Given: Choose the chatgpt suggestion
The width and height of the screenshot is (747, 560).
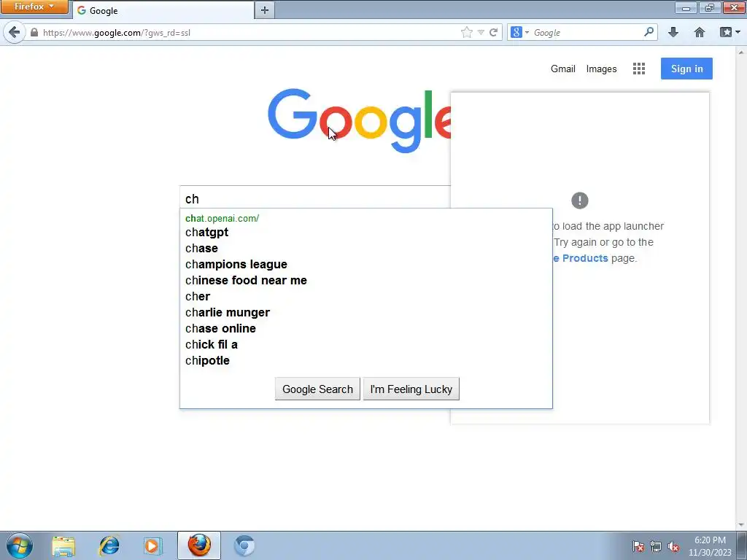Looking at the screenshot, I should [x=206, y=233].
